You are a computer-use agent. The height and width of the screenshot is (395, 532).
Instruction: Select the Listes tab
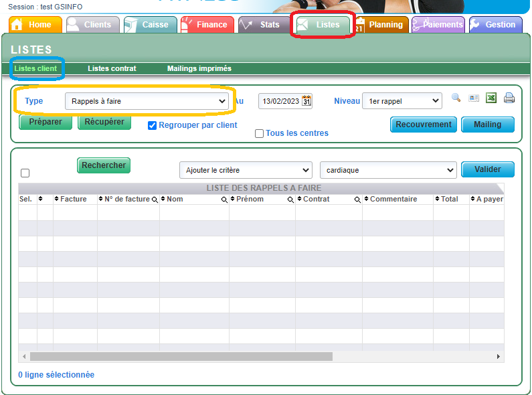pos(323,25)
